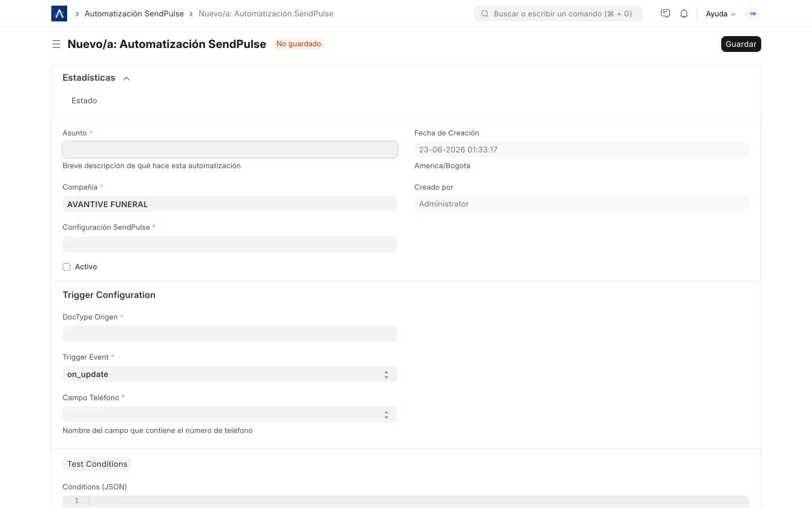Click the Guardar button
The height and width of the screenshot is (508, 812).
click(x=741, y=44)
